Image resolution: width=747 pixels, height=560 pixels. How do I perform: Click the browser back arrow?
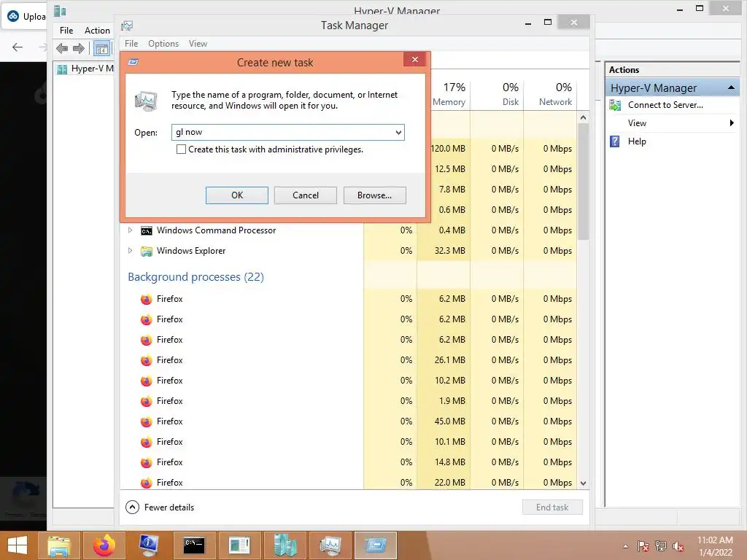point(18,47)
